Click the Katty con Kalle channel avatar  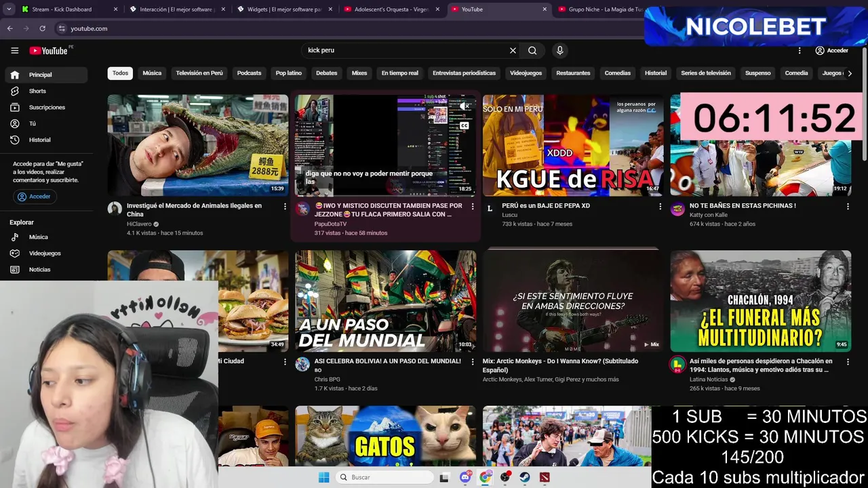pos(677,209)
